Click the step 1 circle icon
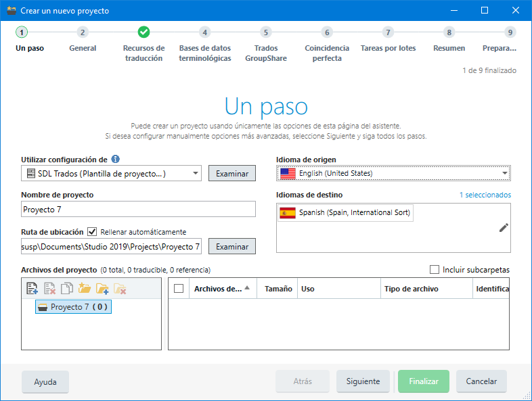 (x=22, y=32)
